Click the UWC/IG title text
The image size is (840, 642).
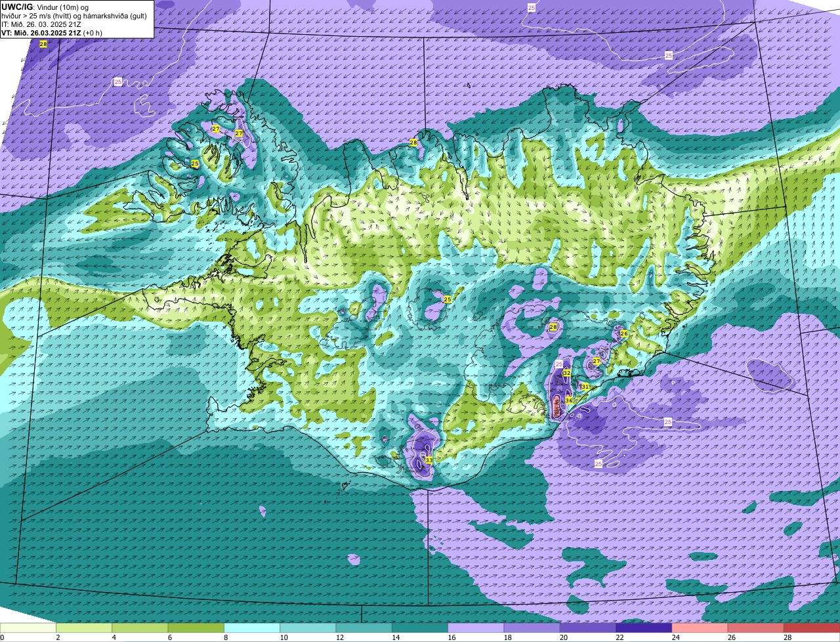click(x=17, y=7)
